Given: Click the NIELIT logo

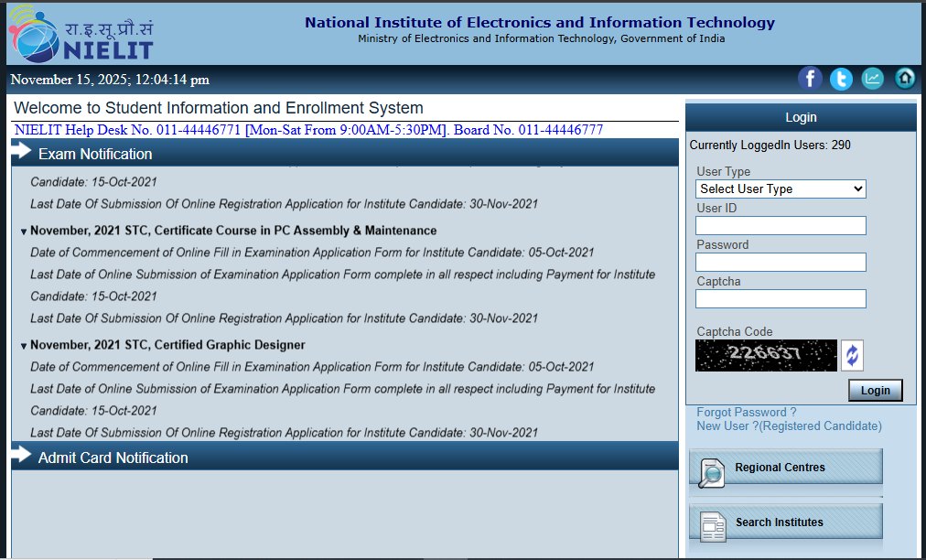Looking at the screenshot, I should pyautogui.click(x=81, y=34).
